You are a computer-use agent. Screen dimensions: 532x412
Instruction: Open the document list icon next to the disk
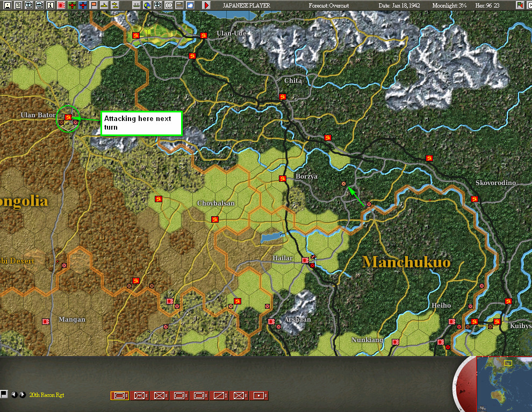point(18,5)
